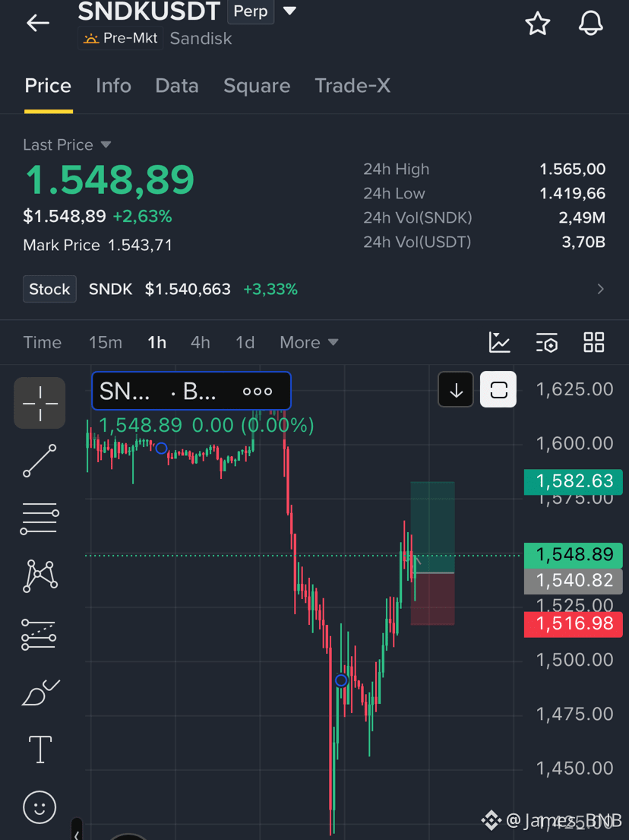
Task: Select the 1d chart interval
Action: 245,342
